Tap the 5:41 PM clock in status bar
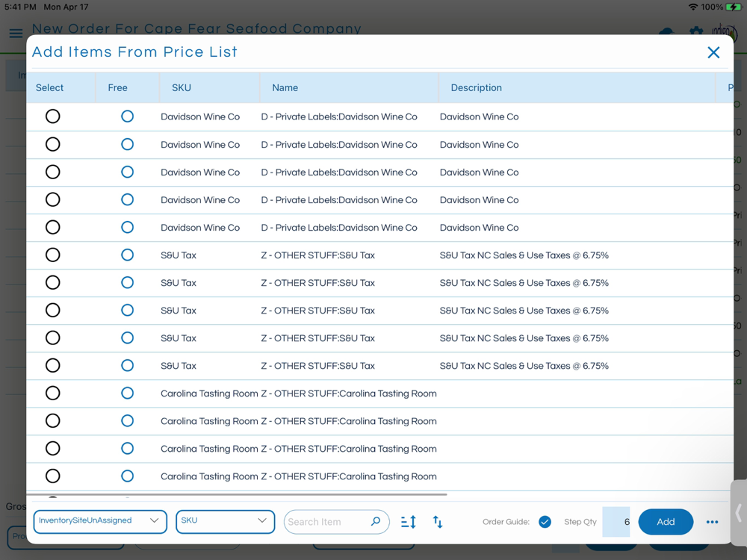Image resolution: width=747 pixels, height=560 pixels. pos(20,7)
